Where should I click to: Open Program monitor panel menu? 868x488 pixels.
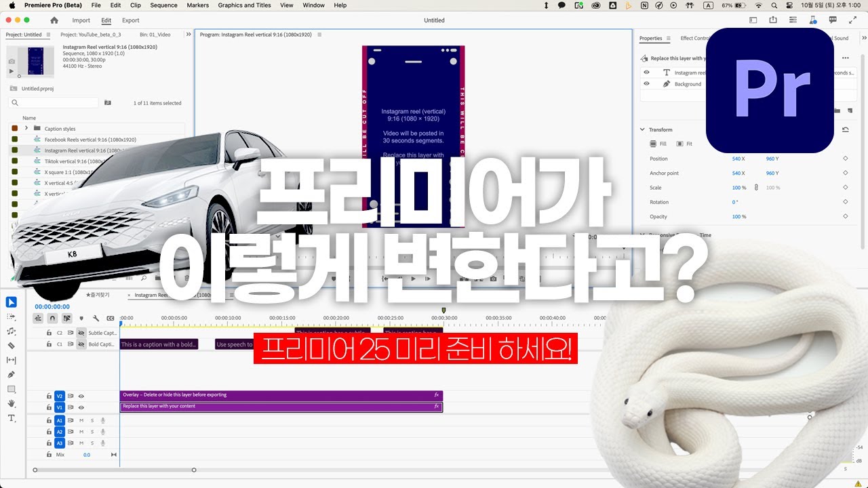pos(319,35)
